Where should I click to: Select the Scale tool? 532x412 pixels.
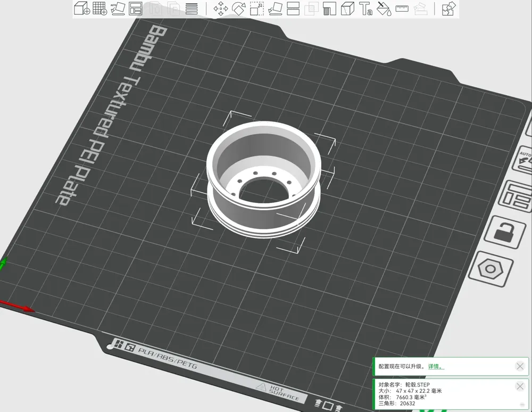pyautogui.click(x=257, y=9)
